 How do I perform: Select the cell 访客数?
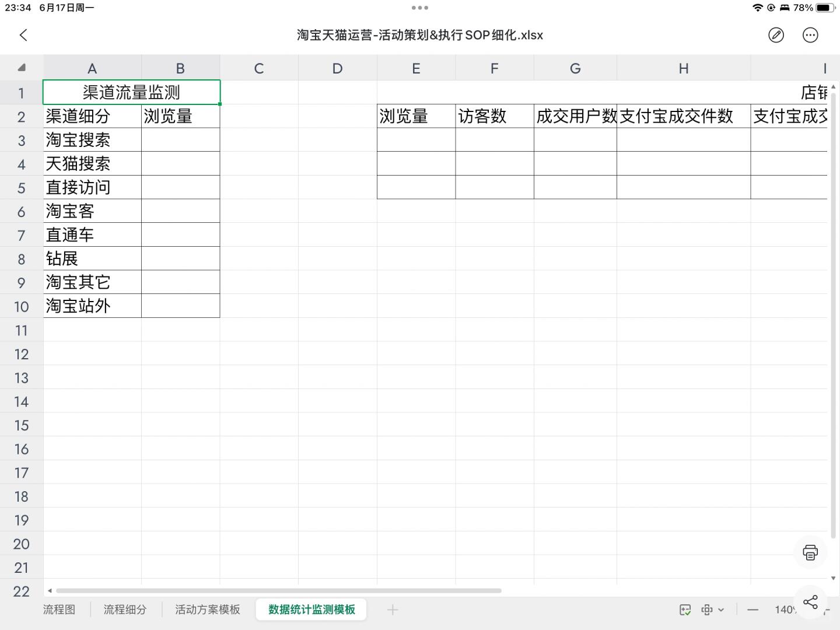pyautogui.click(x=495, y=116)
